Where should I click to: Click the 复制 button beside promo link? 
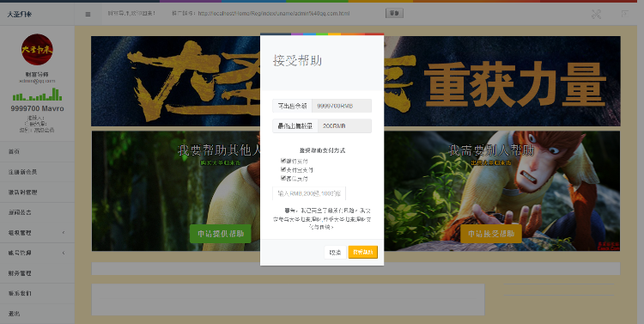pos(394,13)
